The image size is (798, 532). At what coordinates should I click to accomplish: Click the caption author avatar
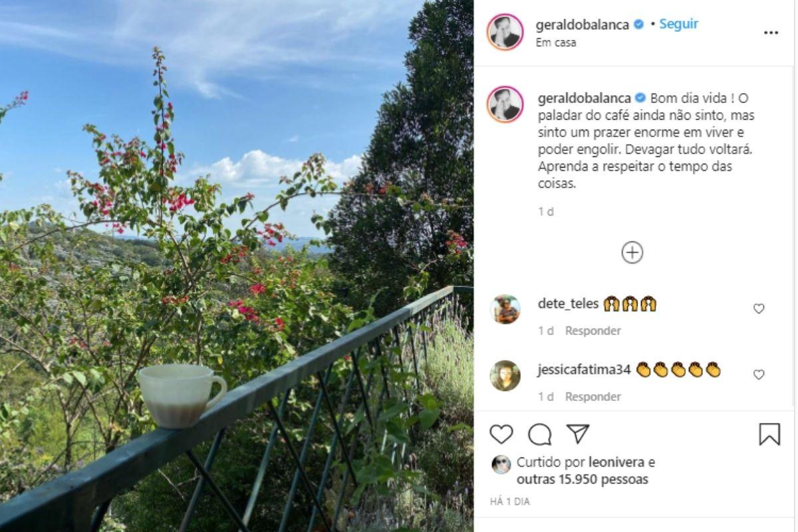[x=505, y=104]
